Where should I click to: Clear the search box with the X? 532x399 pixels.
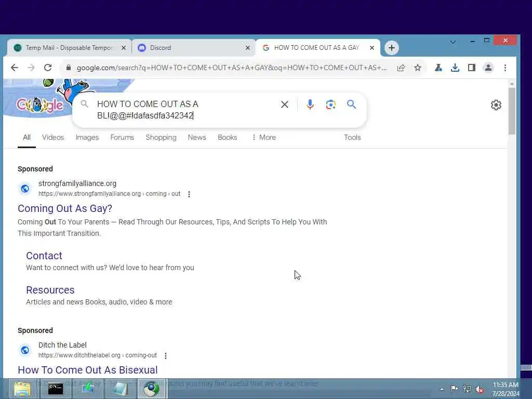tap(285, 104)
